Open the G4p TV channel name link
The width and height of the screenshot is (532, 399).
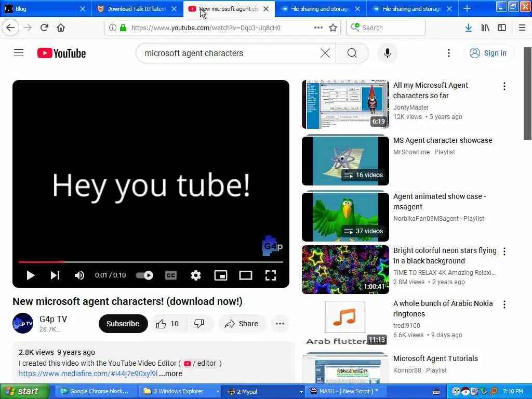click(x=54, y=319)
